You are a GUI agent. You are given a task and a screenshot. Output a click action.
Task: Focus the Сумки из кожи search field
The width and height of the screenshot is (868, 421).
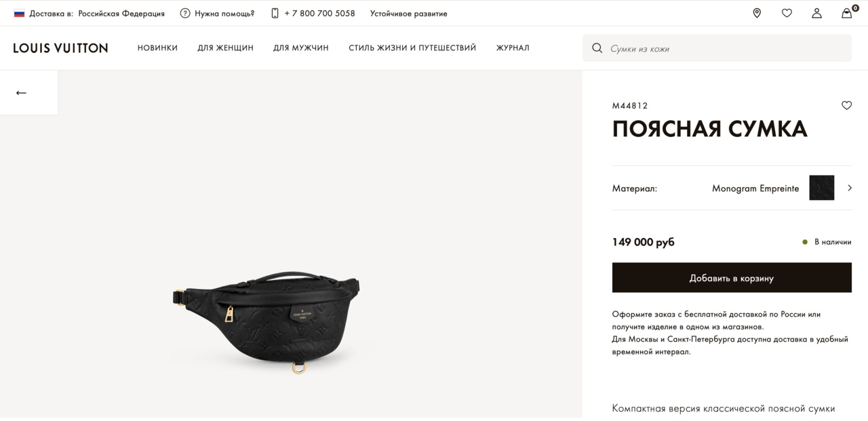click(726, 48)
